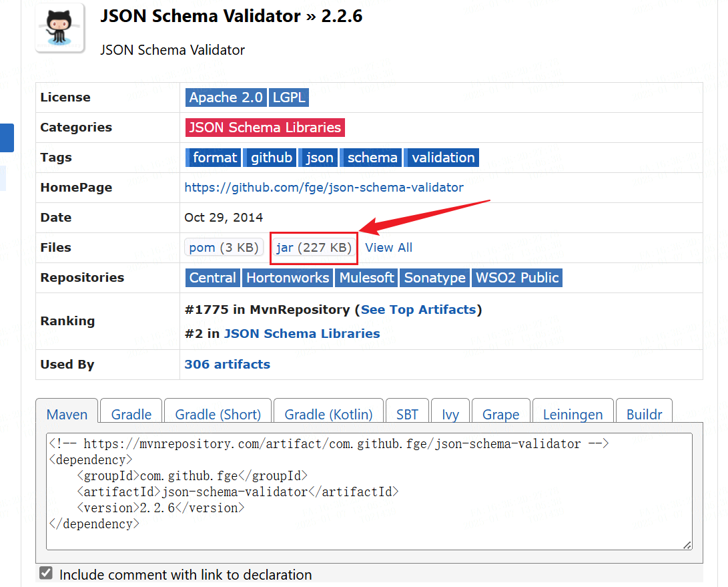Click the 'Oct 29, 2014' date value
Viewport: 728px width, 587px height.
pyautogui.click(x=224, y=218)
